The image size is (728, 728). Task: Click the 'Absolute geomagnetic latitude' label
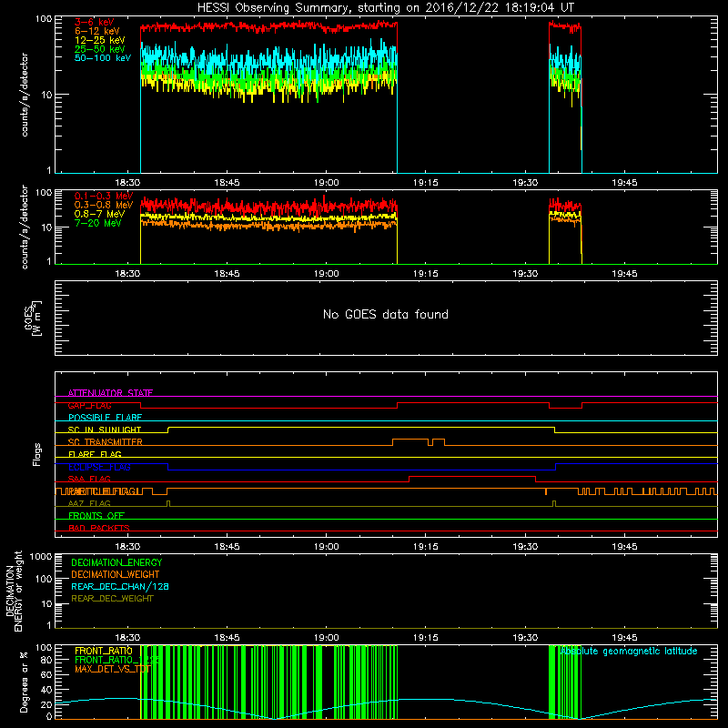pyautogui.click(x=629, y=651)
